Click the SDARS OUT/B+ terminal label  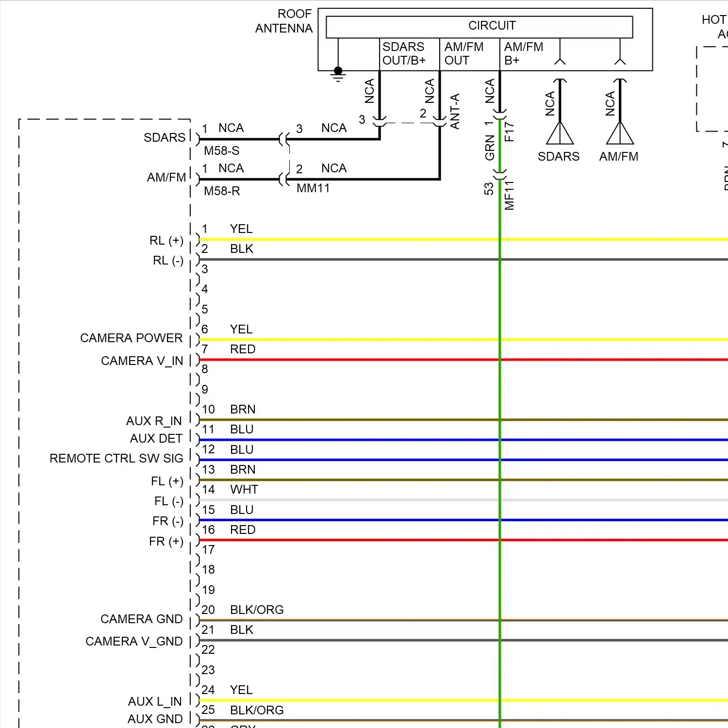tap(404, 53)
